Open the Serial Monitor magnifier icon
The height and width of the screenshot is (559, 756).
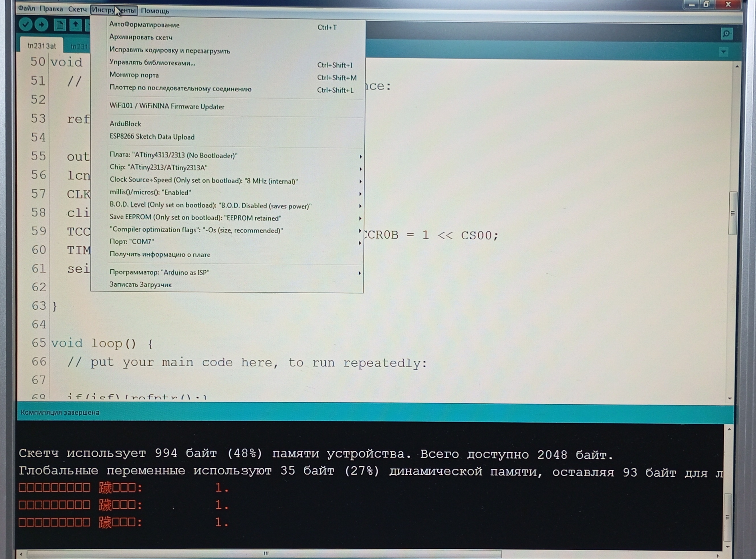click(727, 33)
